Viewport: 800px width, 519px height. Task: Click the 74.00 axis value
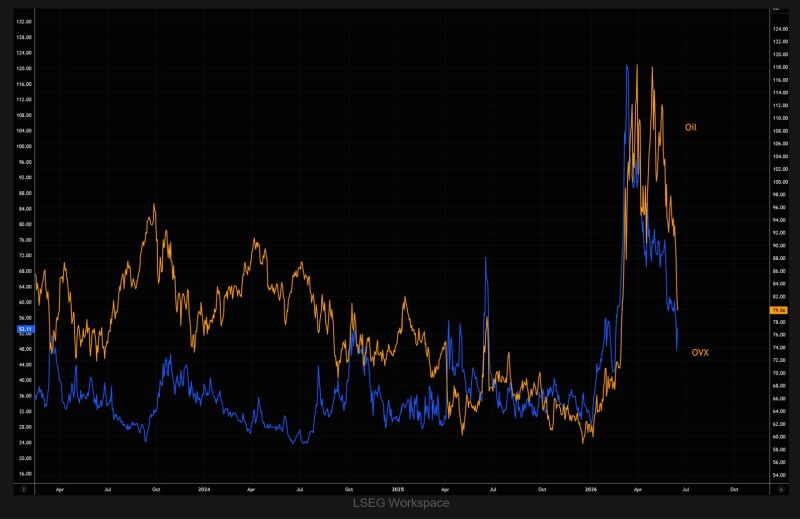780,348
